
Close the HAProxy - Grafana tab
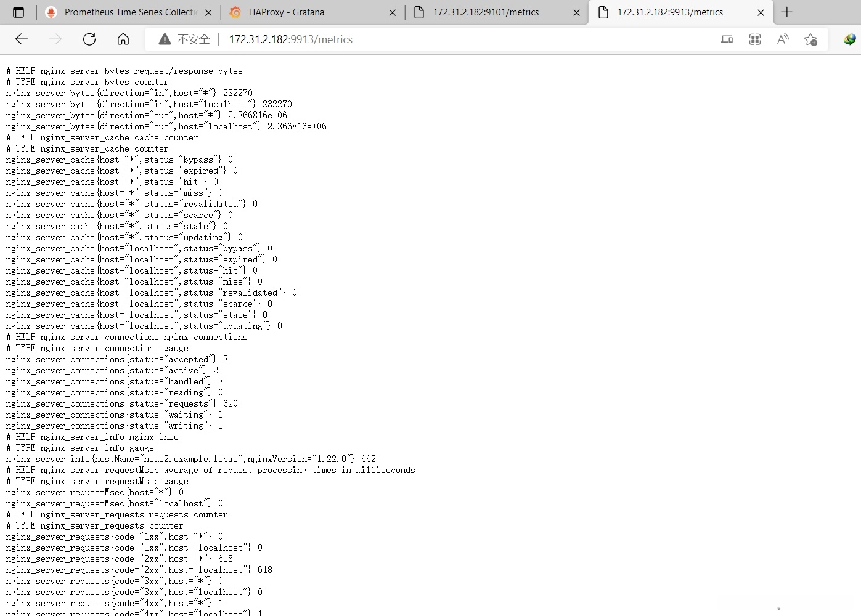coord(393,12)
